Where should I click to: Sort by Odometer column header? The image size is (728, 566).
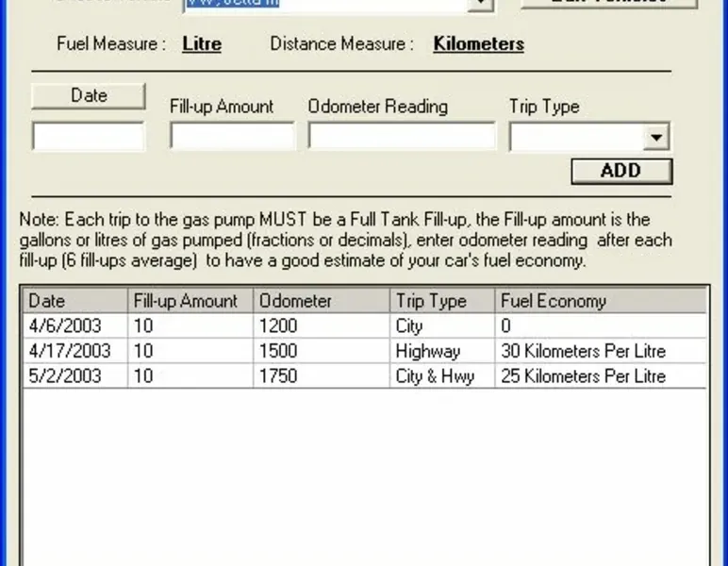point(322,301)
